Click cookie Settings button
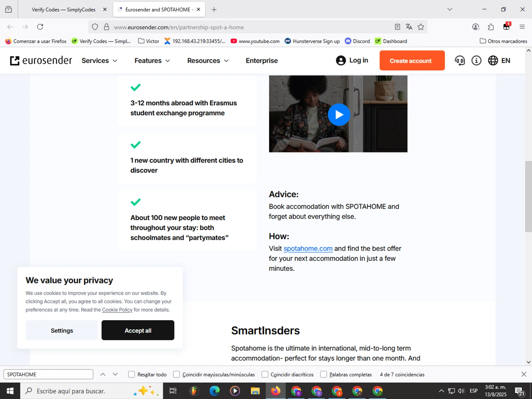532x399 pixels. [x=62, y=330]
